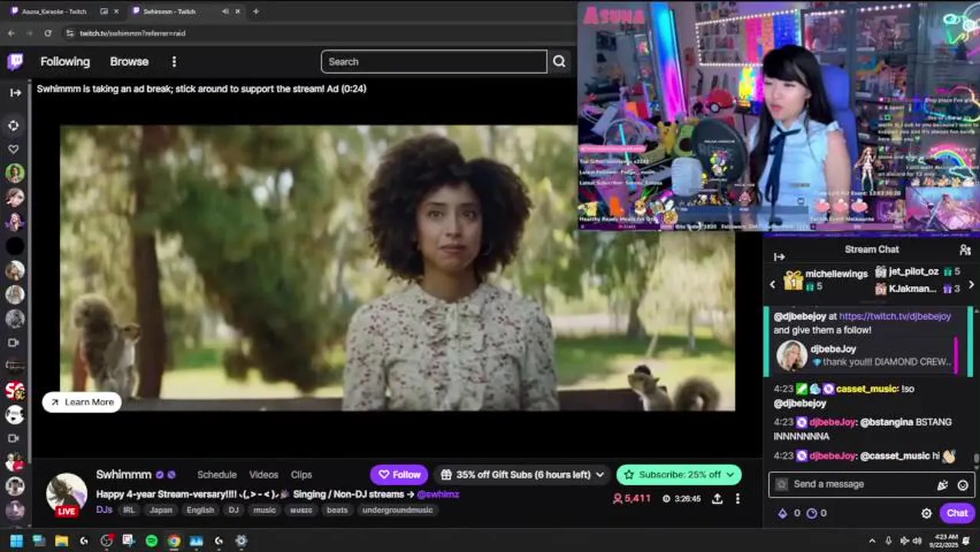Open the Subscribe: 25% off dropdown

pyautogui.click(x=679, y=475)
